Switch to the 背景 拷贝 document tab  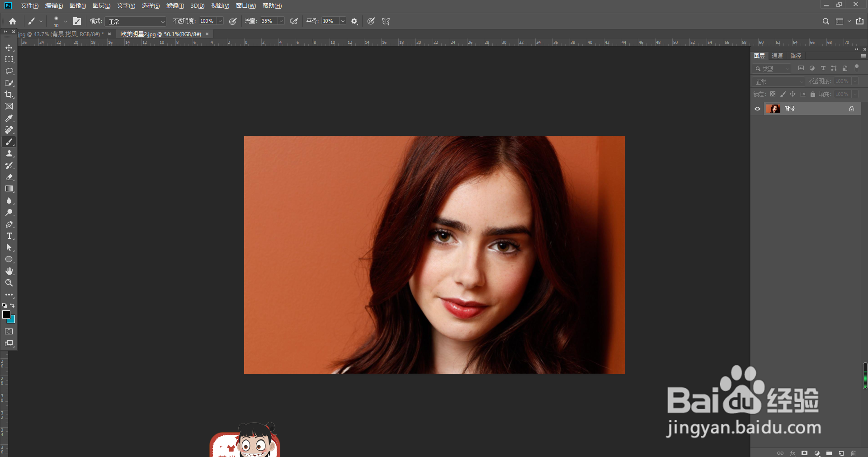(x=61, y=34)
